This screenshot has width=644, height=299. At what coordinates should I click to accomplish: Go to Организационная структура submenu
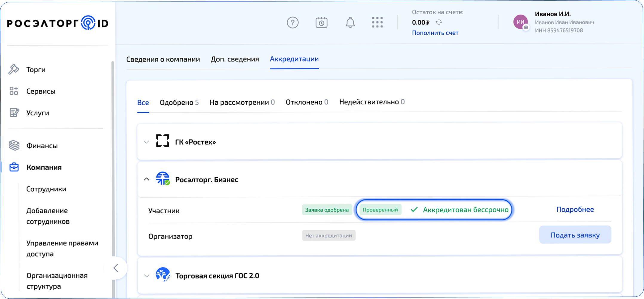click(57, 281)
